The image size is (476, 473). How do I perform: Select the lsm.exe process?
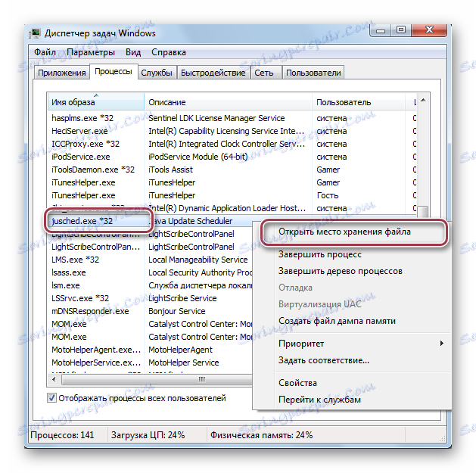point(66,285)
